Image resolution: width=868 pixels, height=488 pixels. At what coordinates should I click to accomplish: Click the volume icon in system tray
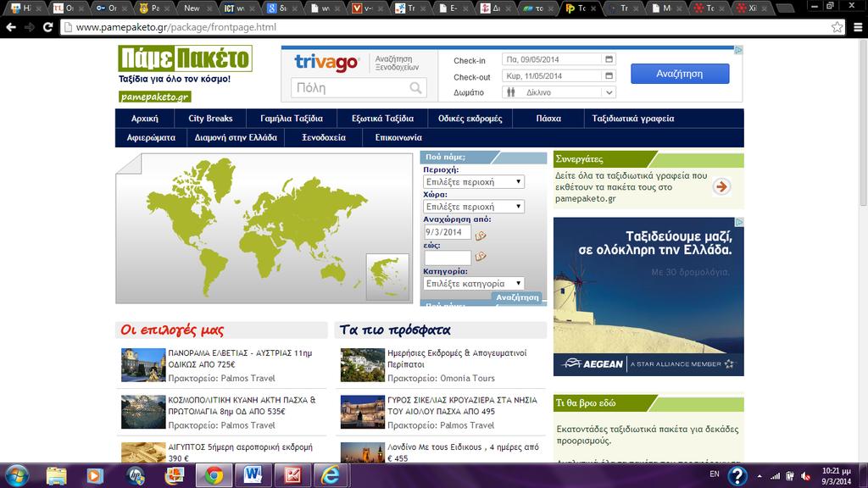coord(806,476)
